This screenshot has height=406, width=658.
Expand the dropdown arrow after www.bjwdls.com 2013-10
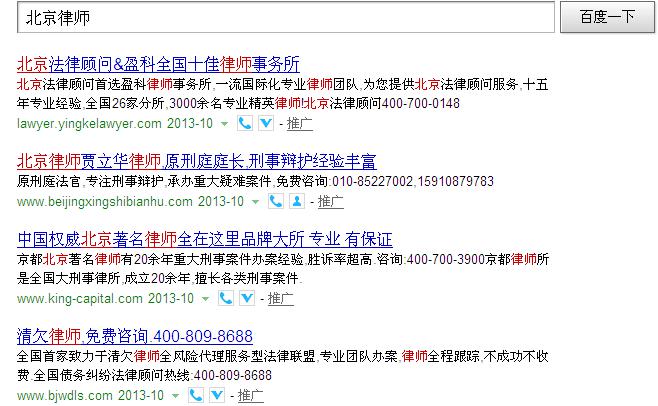coord(175,396)
